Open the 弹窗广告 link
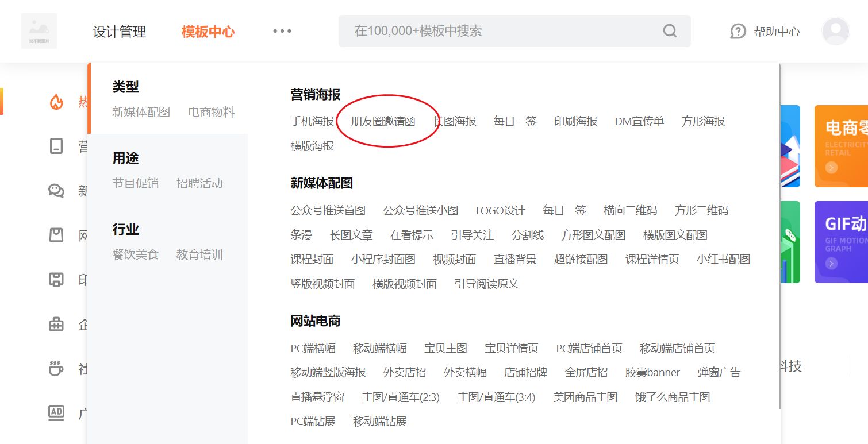This screenshot has width=868, height=444. pyautogui.click(x=719, y=373)
